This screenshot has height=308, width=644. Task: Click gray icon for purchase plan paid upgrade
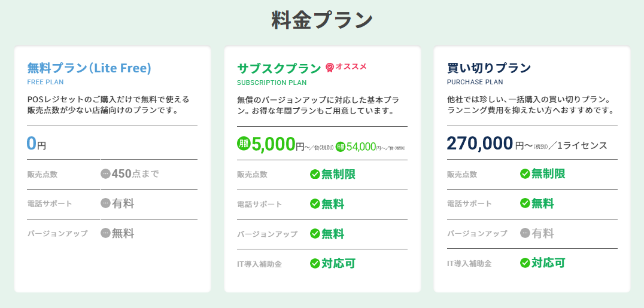[x=525, y=233]
